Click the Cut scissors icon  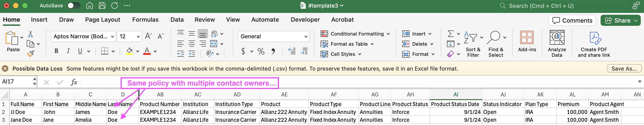[x=30, y=34]
